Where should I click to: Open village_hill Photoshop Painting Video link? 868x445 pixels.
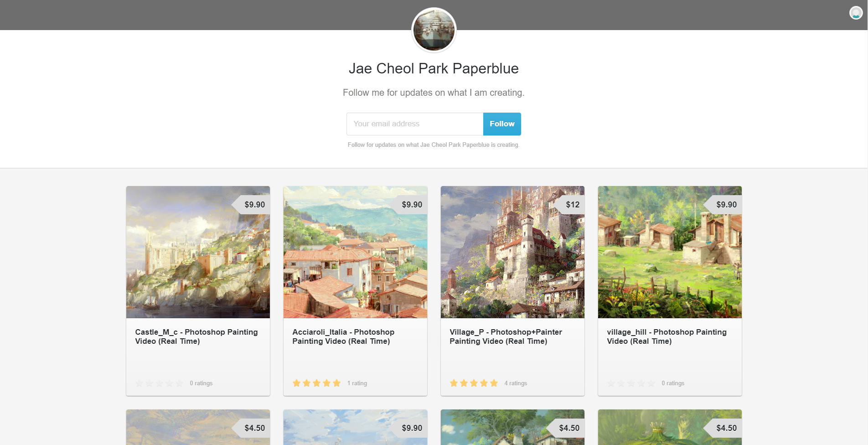666,336
